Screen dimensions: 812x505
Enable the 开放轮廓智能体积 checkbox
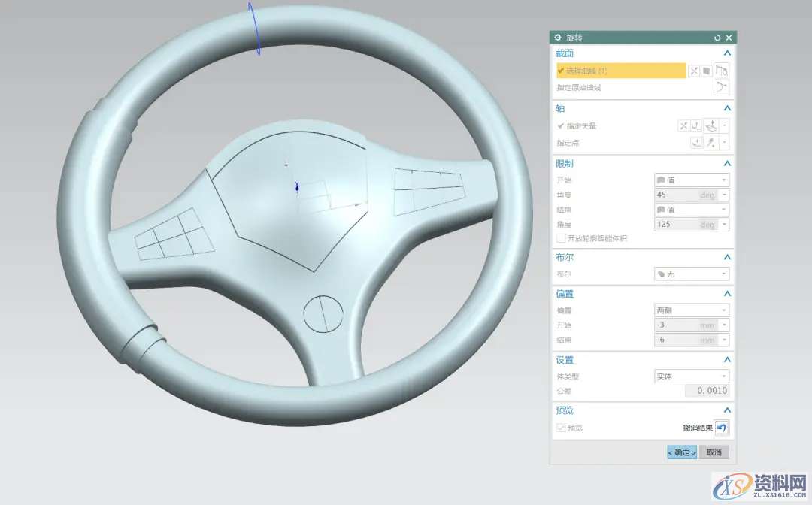tap(561, 238)
